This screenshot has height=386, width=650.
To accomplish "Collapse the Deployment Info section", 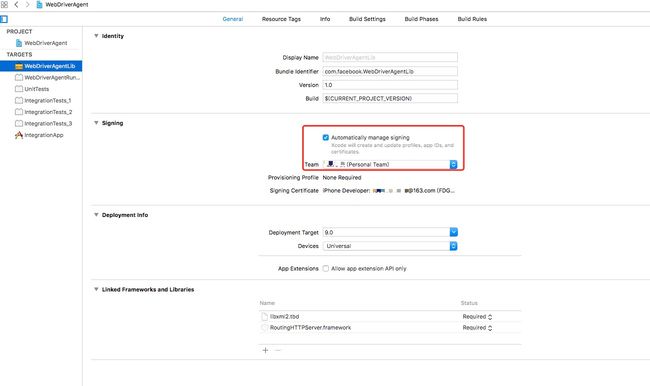I will (96, 215).
